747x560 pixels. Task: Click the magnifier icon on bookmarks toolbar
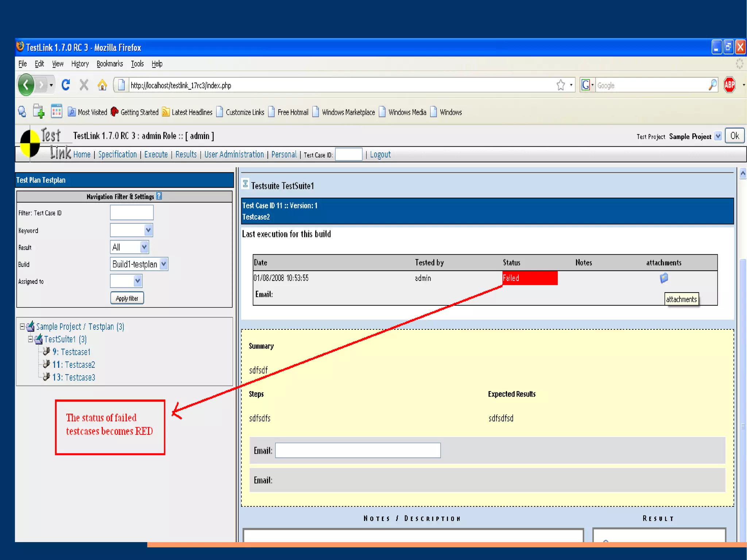click(x=22, y=112)
